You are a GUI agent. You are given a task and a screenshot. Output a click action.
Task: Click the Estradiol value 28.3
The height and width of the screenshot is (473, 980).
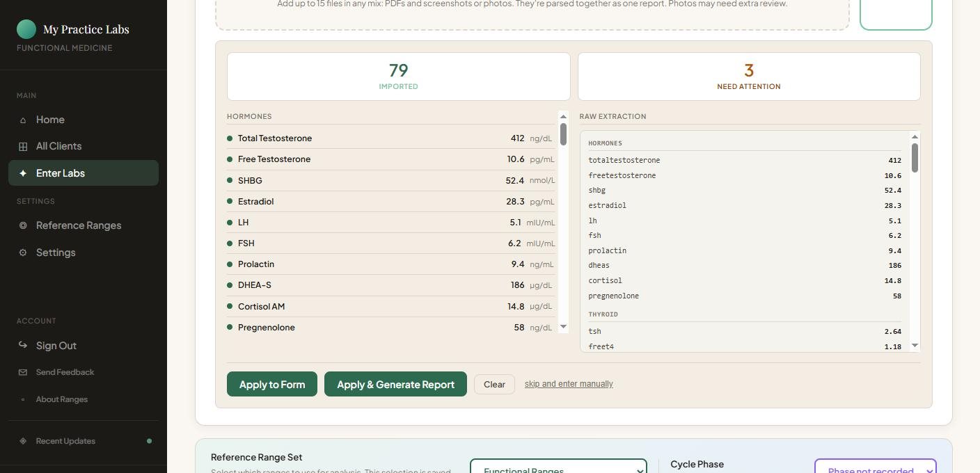point(515,201)
